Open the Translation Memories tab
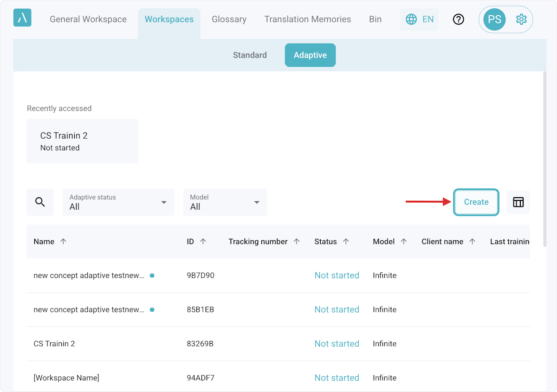Image resolution: width=557 pixels, height=392 pixels. [x=307, y=19]
